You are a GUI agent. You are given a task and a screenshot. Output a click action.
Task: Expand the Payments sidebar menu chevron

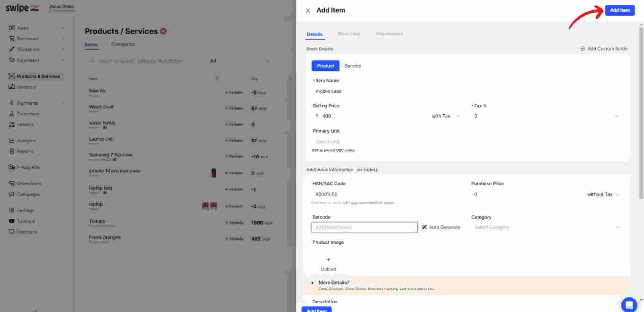click(63, 103)
